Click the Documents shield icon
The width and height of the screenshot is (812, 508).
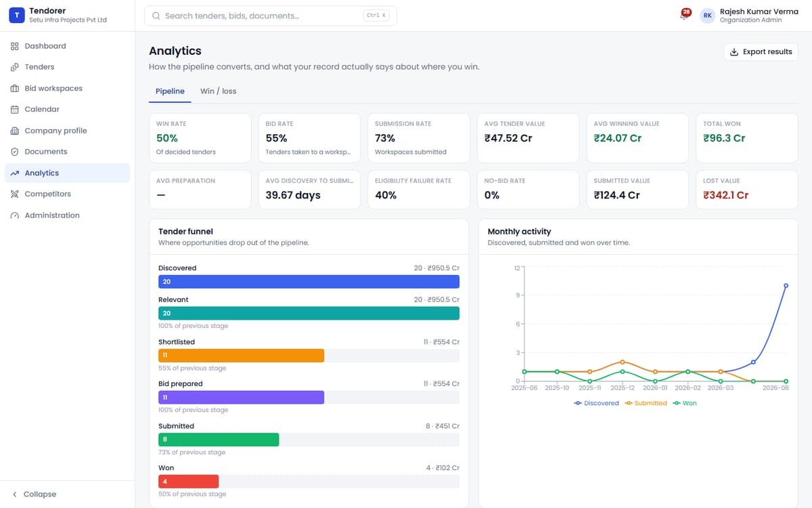pos(15,152)
